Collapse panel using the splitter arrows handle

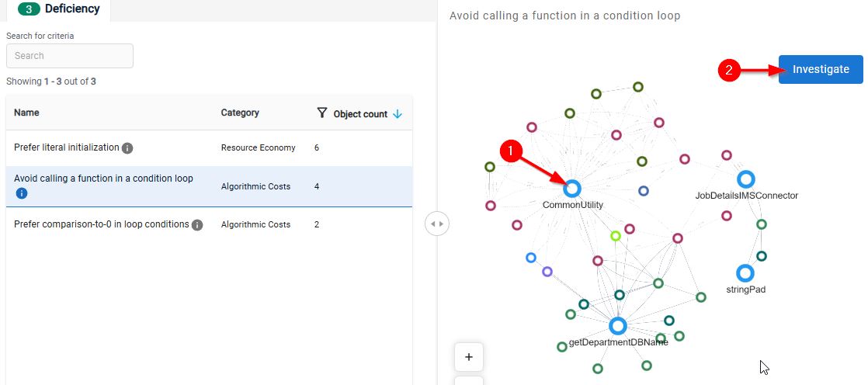point(437,224)
